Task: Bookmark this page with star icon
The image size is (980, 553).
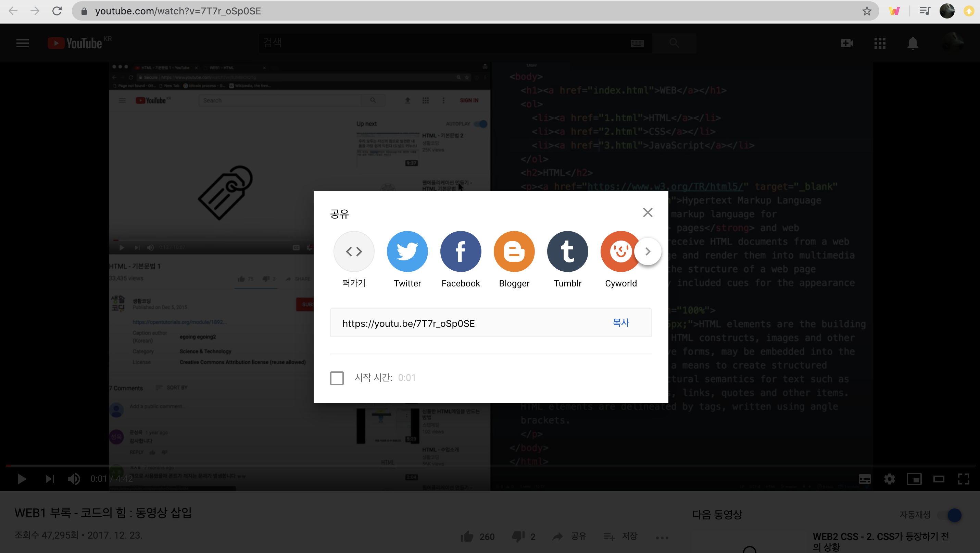Action: 867,11
